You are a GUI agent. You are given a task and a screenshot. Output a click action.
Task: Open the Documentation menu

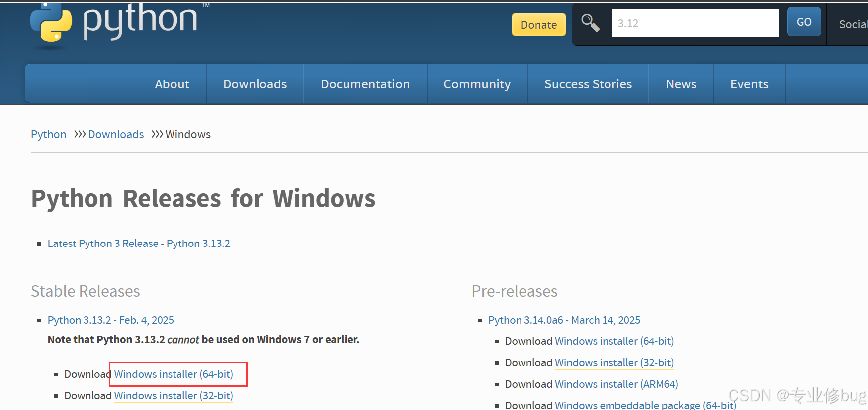[365, 84]
